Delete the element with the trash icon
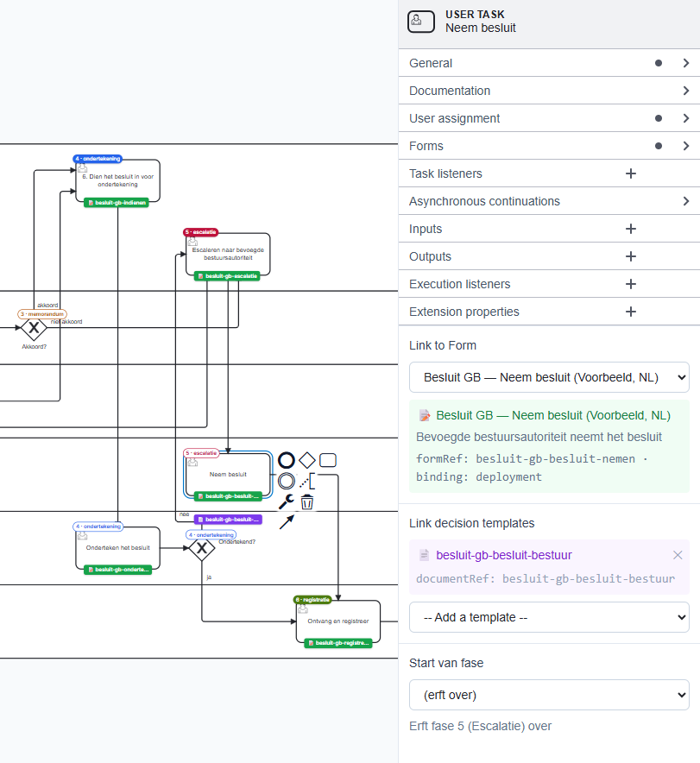The image size is (700, 763). coord(307,501)
